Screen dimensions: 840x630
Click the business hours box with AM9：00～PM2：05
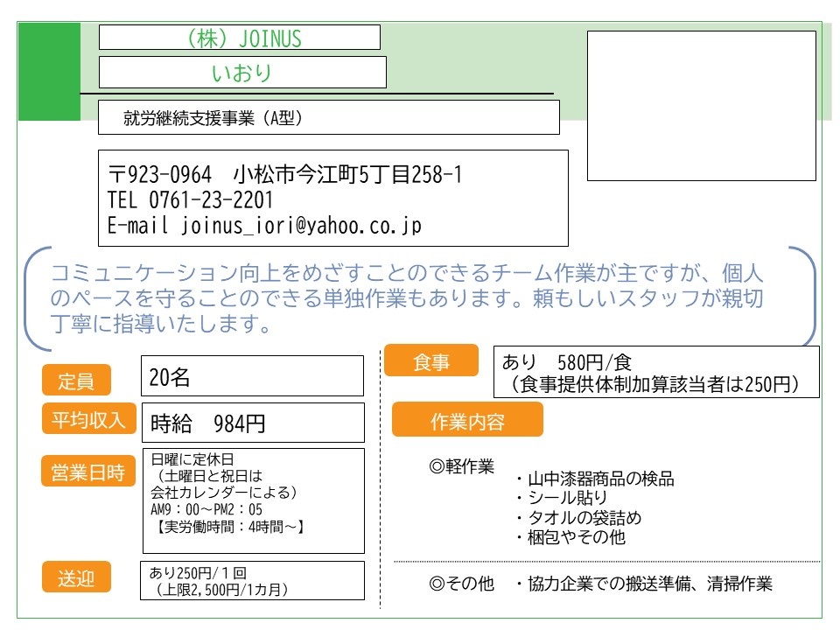coord(254,500)
